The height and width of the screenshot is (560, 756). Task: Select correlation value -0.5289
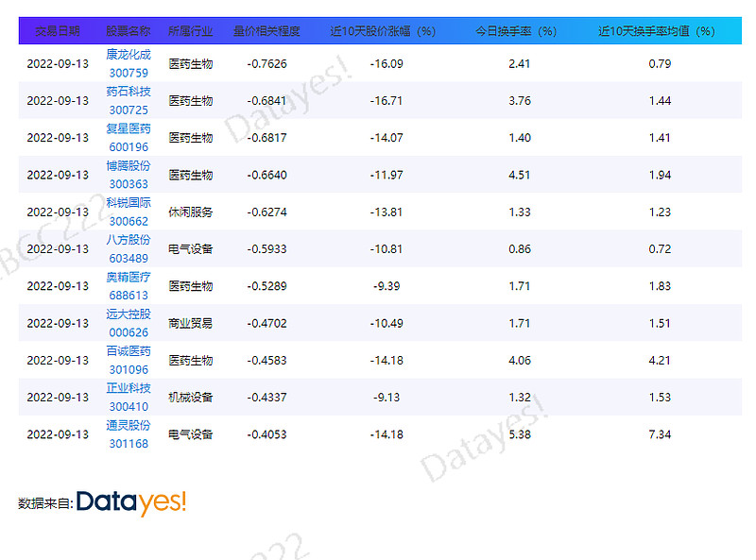click(x=266, y=286)
